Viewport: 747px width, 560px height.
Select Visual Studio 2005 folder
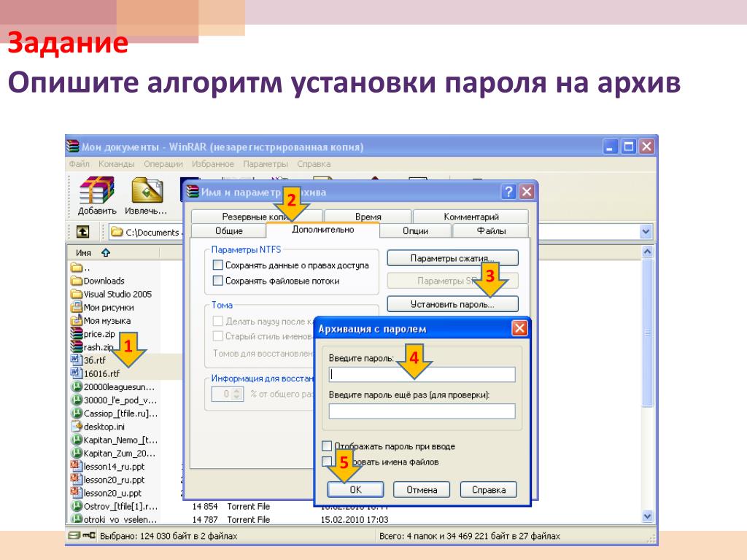coord(112,294)
